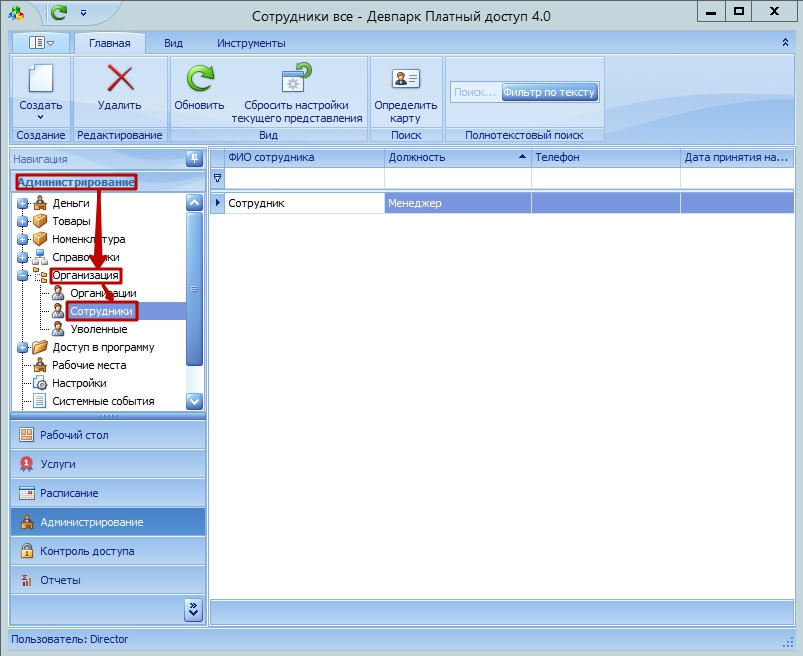Select Уволенные in the navigation tree
This screenshot has height=656, width=803.
98,329
